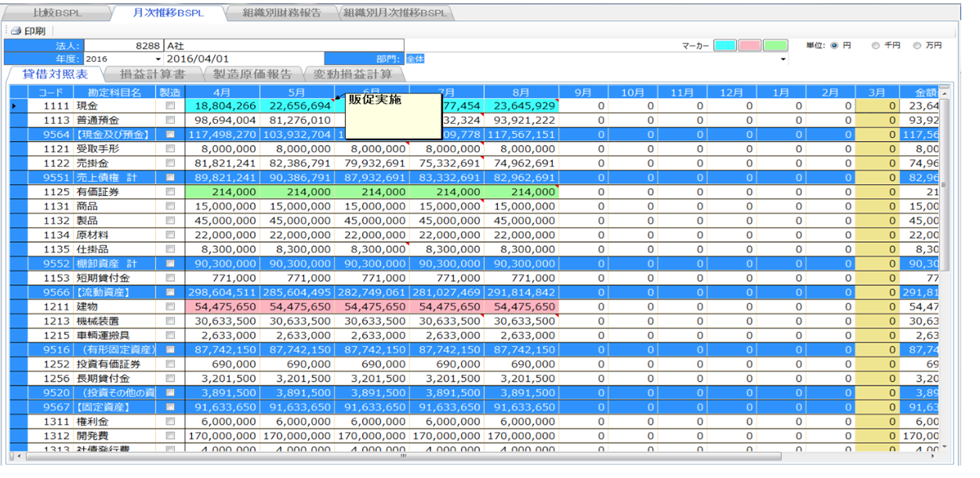Switch to the 比較BSPL tab
Screen dimensions: 980x478
pos(56,13)
